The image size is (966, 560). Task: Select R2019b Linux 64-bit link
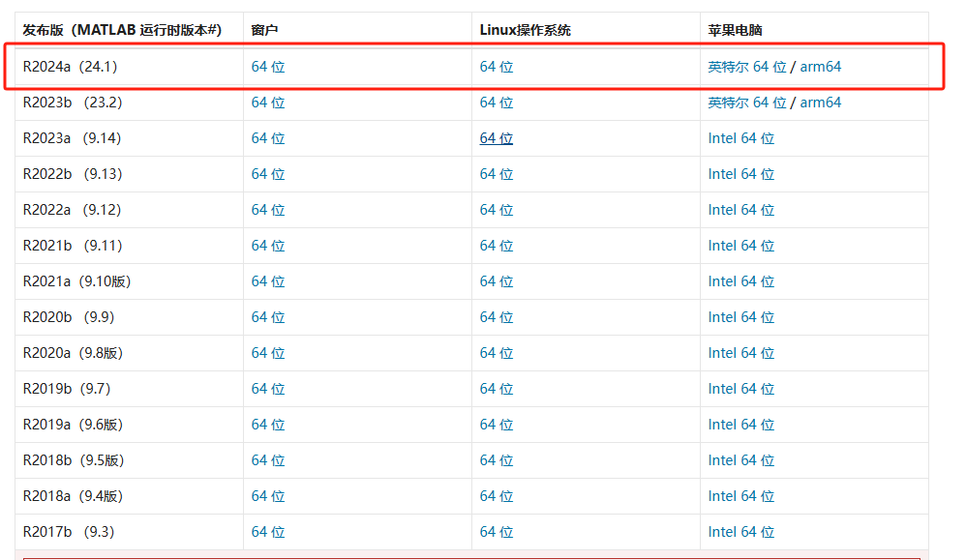(497, 388)
